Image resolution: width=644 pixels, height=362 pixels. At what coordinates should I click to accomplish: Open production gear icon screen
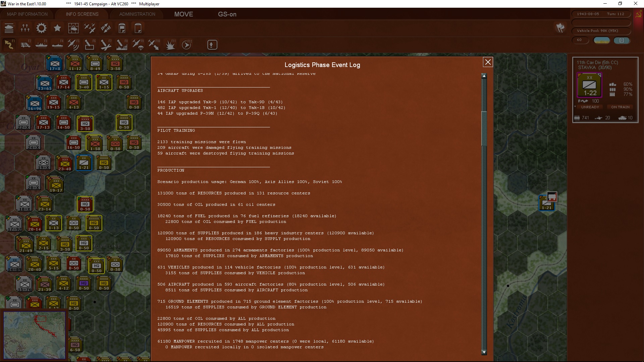pyautogui.click(x=41, y=28)
